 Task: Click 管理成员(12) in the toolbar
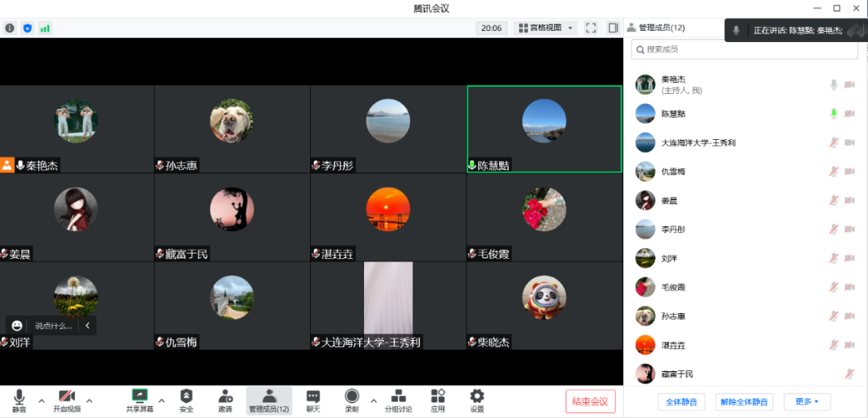(x=269, y=401)
